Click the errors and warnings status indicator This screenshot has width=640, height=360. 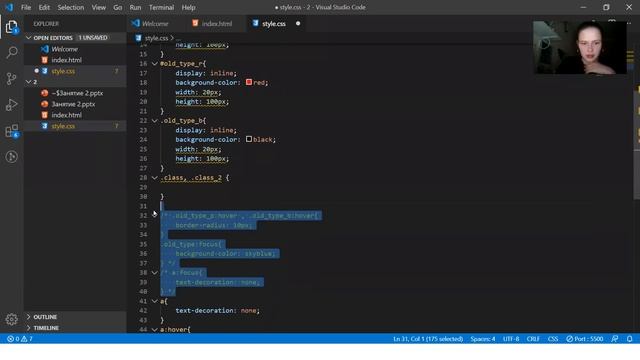point(20,339)
